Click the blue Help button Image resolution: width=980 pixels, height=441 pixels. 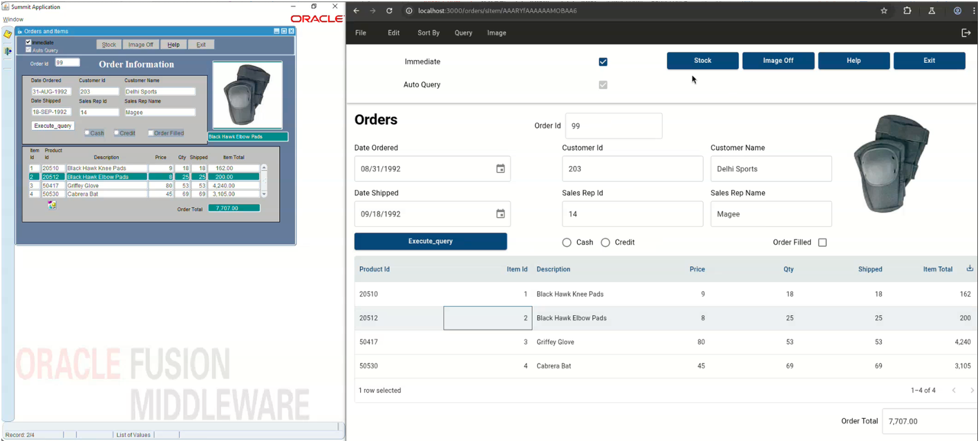click(x=854, y=61)
